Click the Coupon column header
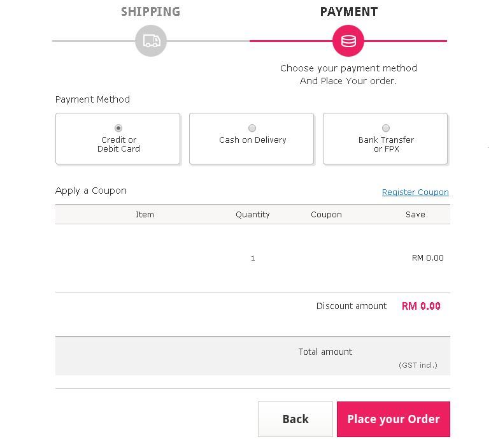Image resolution: width=498 pixels, height=448 pixels. coord(326,215)
